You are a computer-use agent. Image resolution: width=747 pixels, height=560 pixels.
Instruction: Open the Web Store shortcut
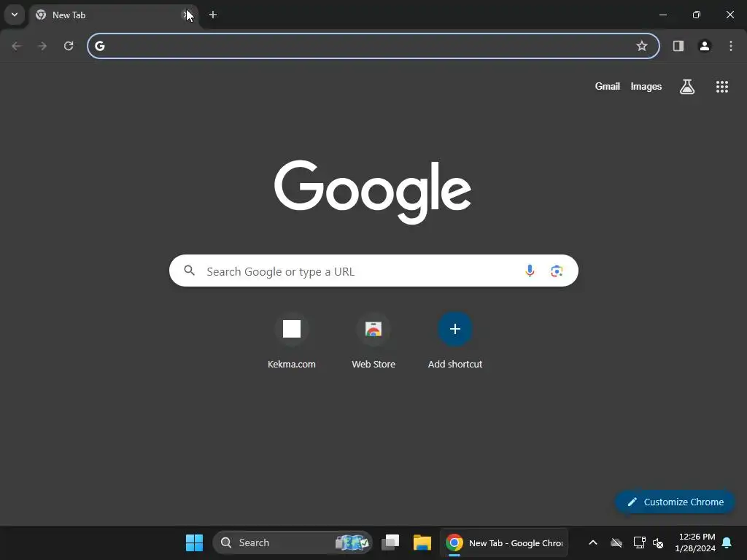[x=373, y=341]
